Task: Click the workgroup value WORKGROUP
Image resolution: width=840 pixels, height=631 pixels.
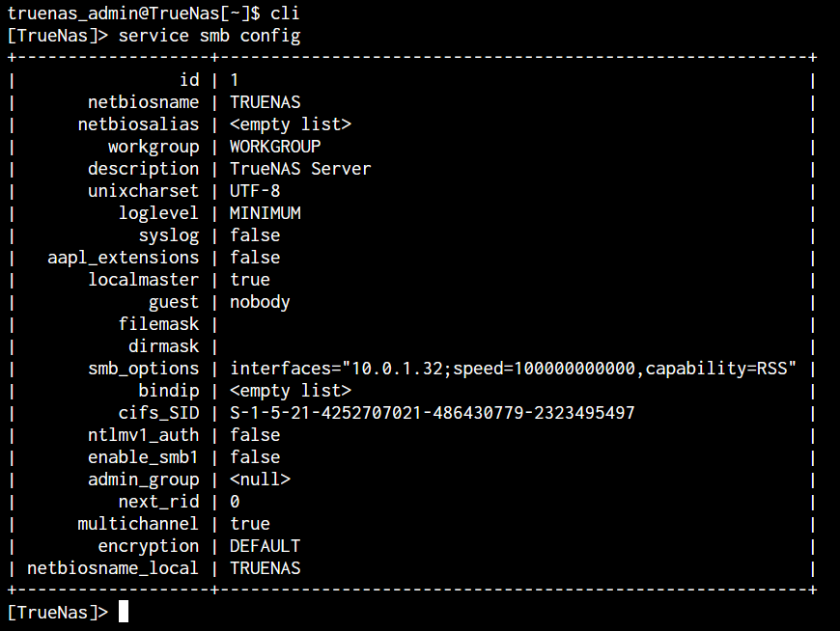Action: [x=275, y=147]
